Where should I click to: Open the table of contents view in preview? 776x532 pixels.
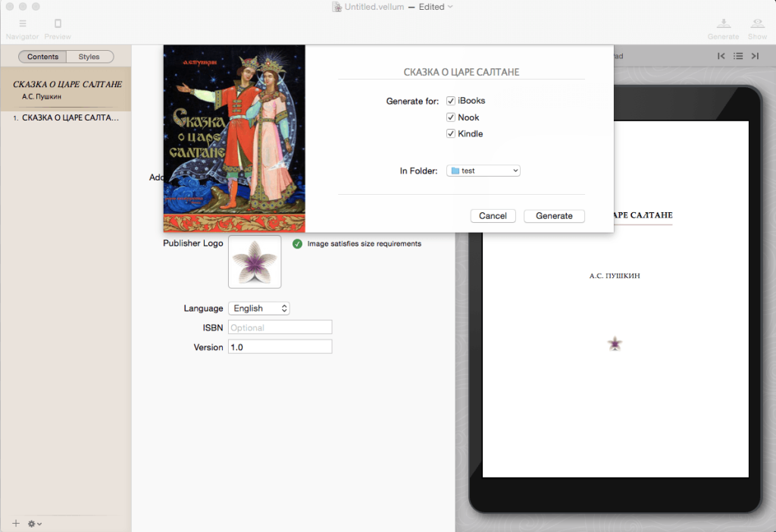(x=737, y=55)
